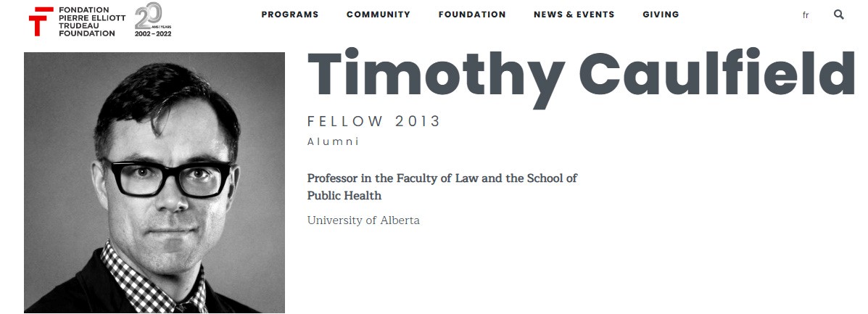This screenshot has height=314, width=868.
Task: Open the News & Events menu item
Action: 574,15
